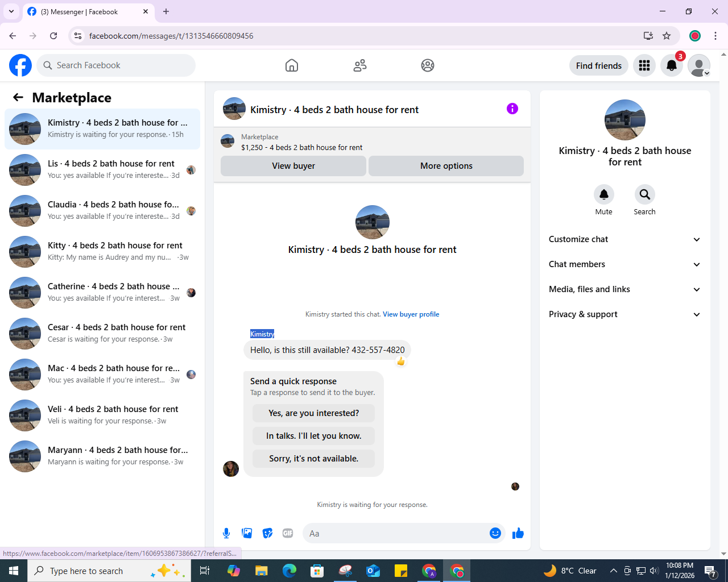Expand Media, files and links section

(x=625, y=289)
